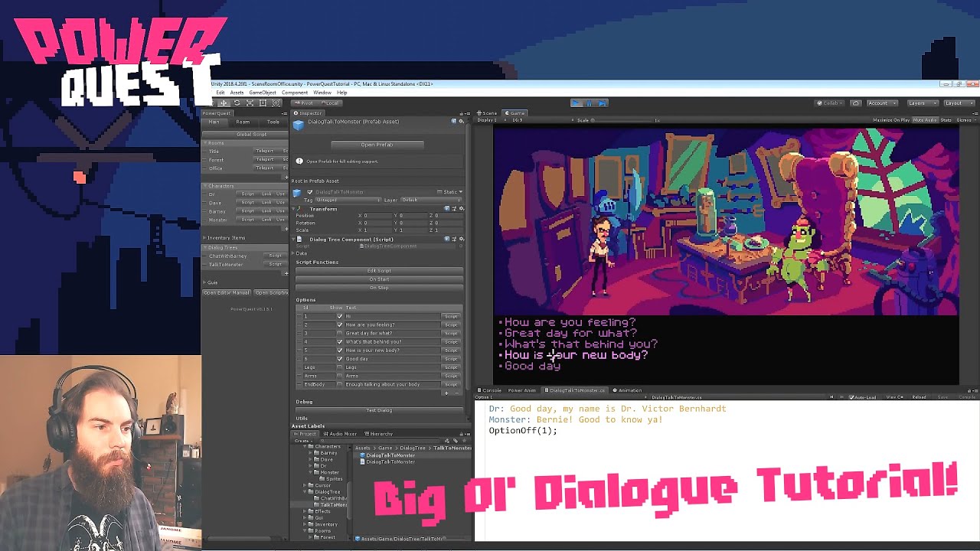Click the Open Editor Manual button
The height and width of the screenshot is (551, 980).
tap(227, 292)
